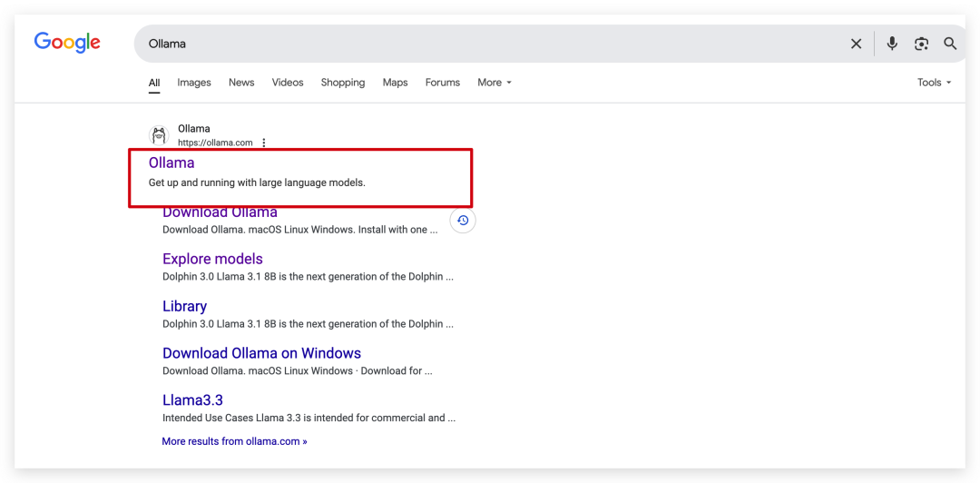This screenshot has width=980, height=483.
Task: Click the Dolphin 3.0 snippet under Library
Action: pos(309,324)
